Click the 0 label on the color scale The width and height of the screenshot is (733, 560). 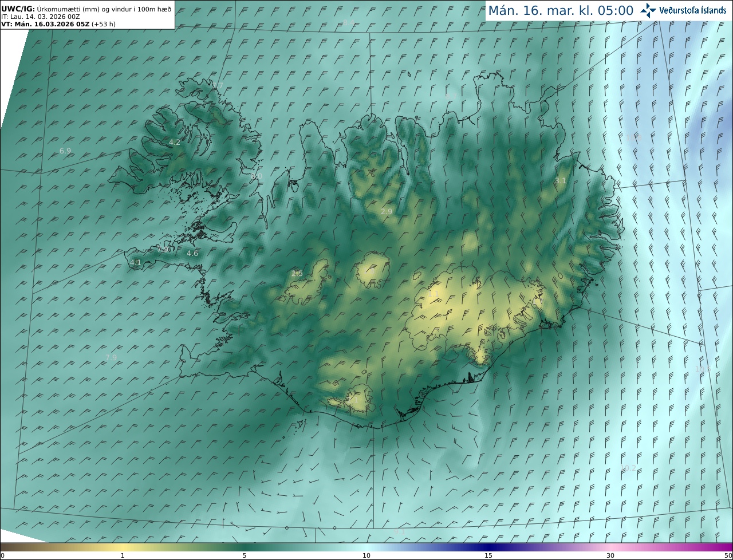pos(2,555)
